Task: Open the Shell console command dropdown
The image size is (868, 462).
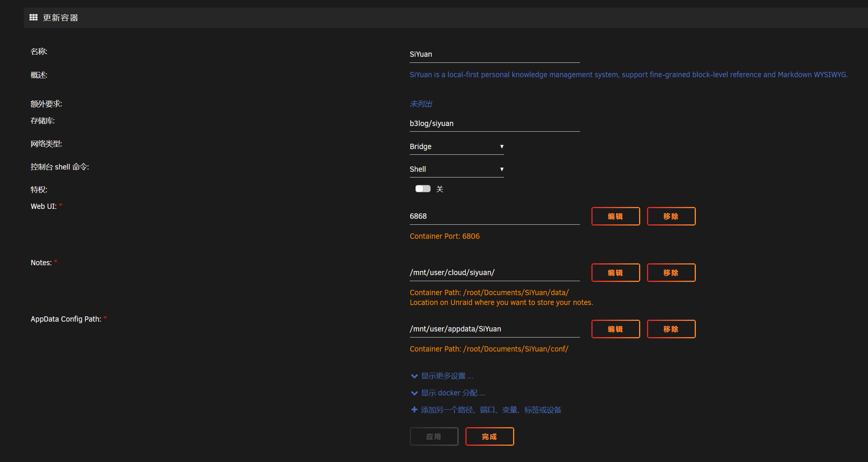Action: (x=456, y=169)
